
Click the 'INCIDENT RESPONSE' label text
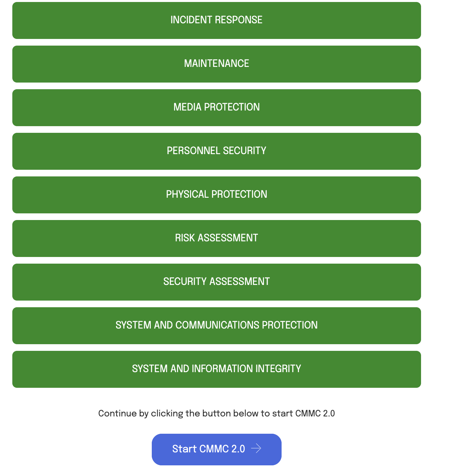[216, 20]
